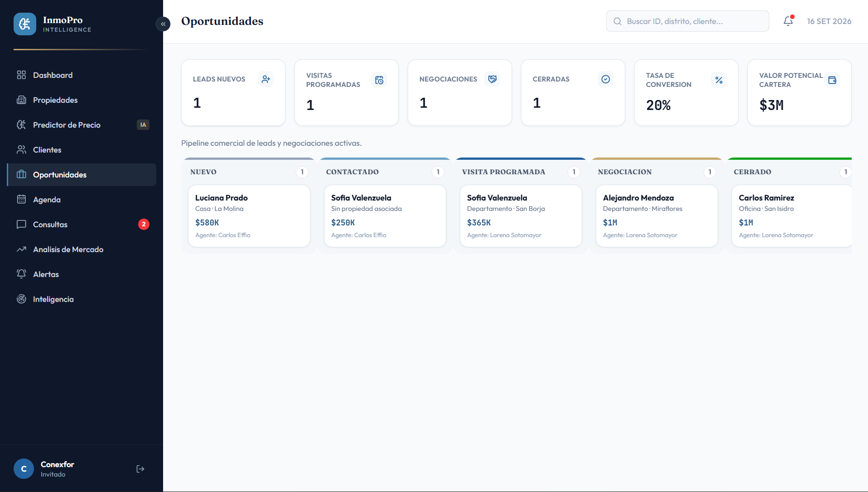Click the Oportunidades briefcase icon

(21, 174)
